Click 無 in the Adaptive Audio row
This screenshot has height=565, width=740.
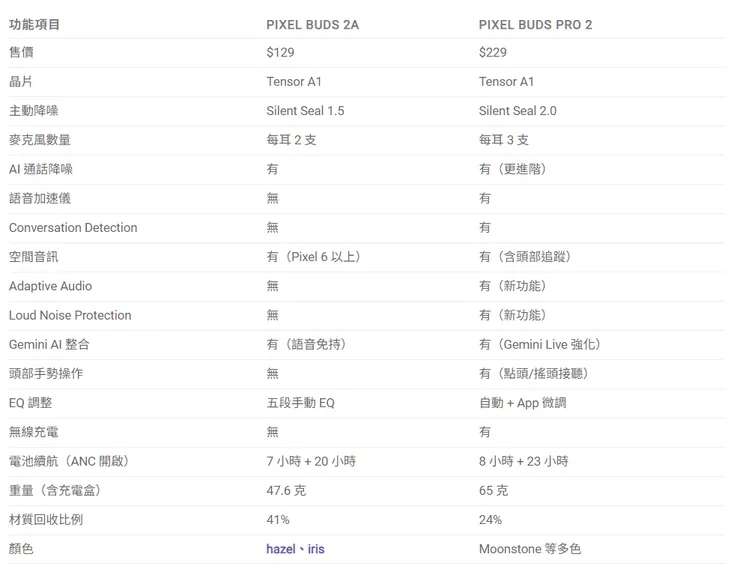[272, 286]
